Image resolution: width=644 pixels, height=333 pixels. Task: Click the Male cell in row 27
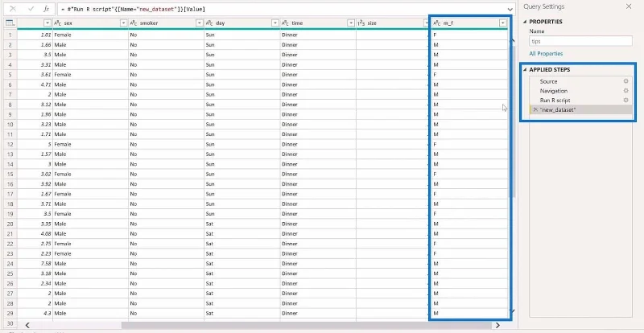click(90, 293)
